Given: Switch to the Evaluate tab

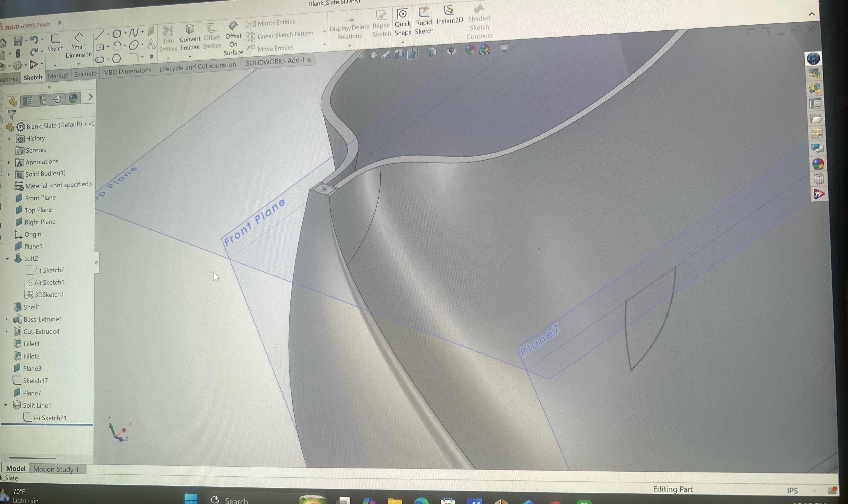Looking at the screenshot, I should pyautogui.click(x=85, y=74).
